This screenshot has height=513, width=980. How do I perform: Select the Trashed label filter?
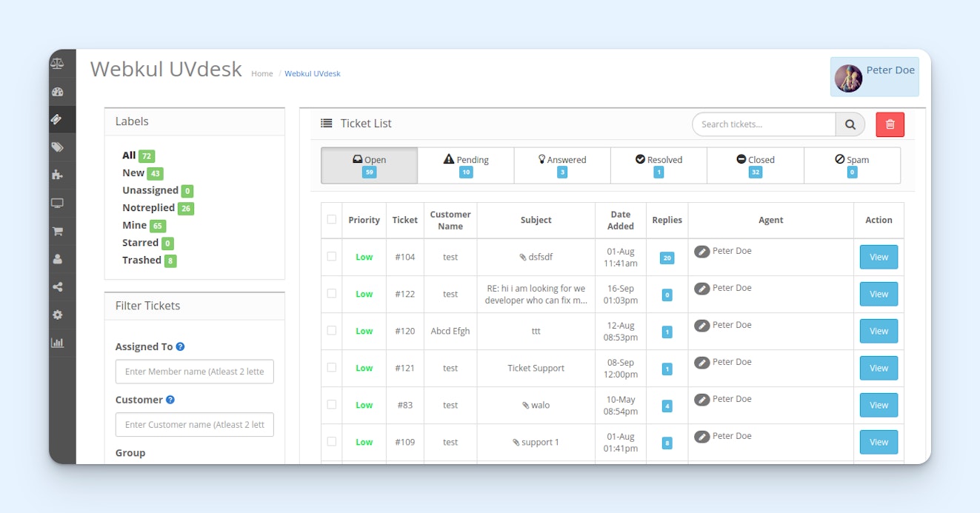click(x=150, y=260)
